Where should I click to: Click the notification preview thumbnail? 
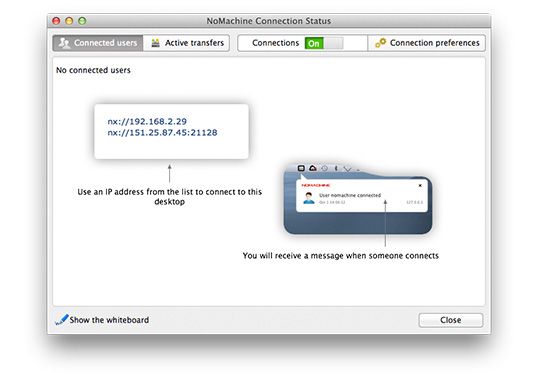(x=358, y=199)
